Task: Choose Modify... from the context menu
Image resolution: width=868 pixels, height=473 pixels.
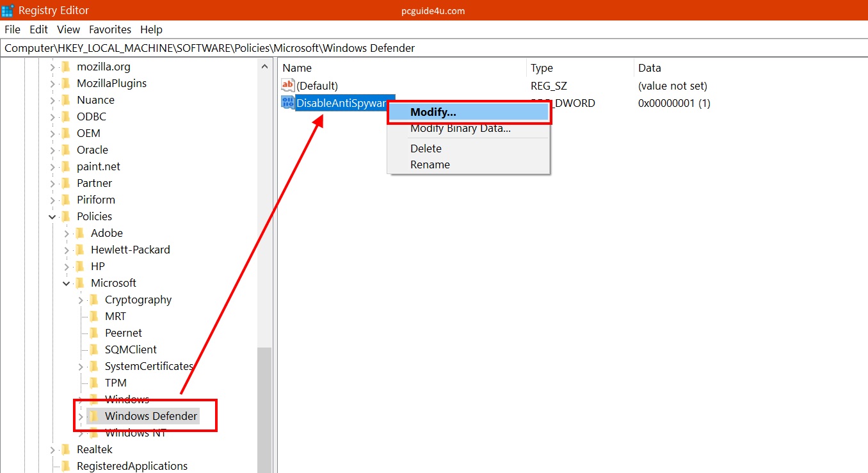Action: pyautogui.click(x=433, y=112)
